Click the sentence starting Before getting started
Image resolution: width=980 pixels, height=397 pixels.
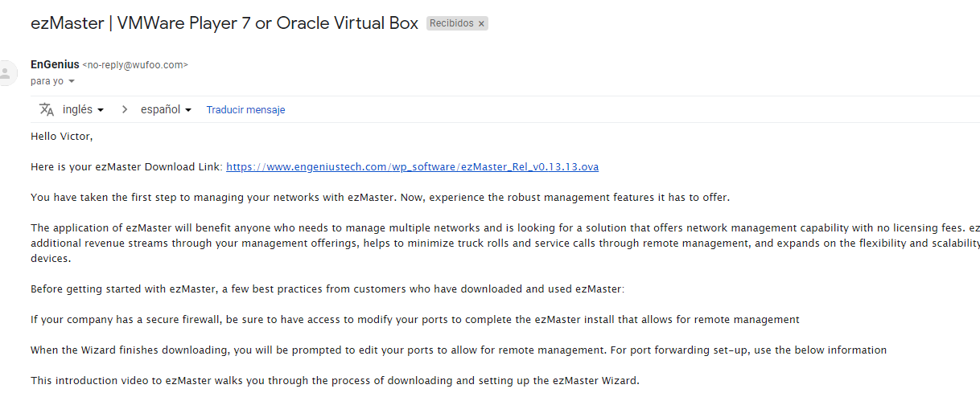(327, 289)
